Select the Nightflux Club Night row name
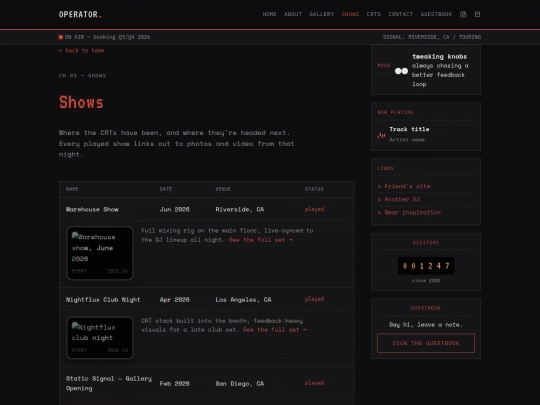 point(103,300)
